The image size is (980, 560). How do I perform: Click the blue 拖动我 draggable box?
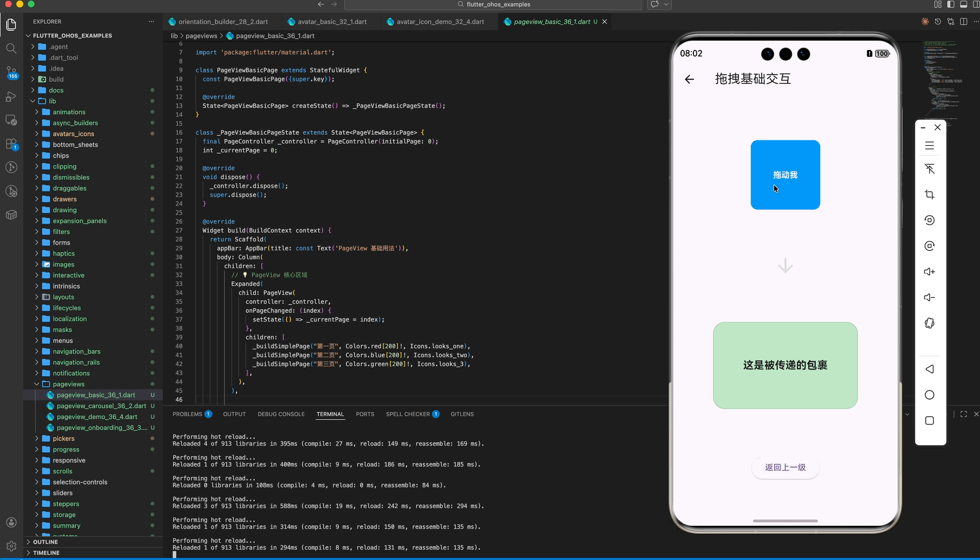[785, 175]
